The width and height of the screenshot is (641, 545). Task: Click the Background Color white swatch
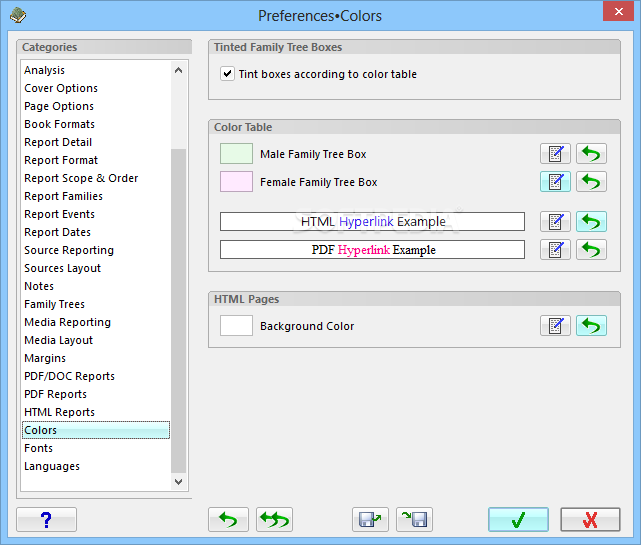pyautogui.click(x=236, y=325)
